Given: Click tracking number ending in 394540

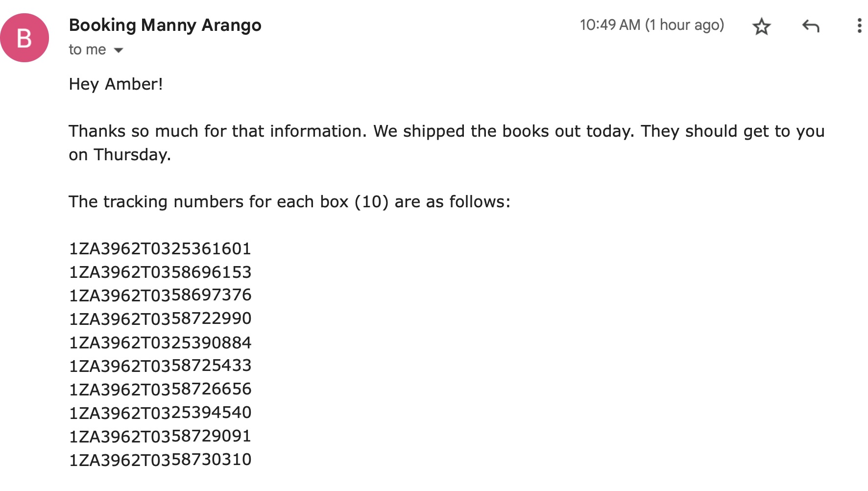Looking at the screenshot, I should pos(160,413).
